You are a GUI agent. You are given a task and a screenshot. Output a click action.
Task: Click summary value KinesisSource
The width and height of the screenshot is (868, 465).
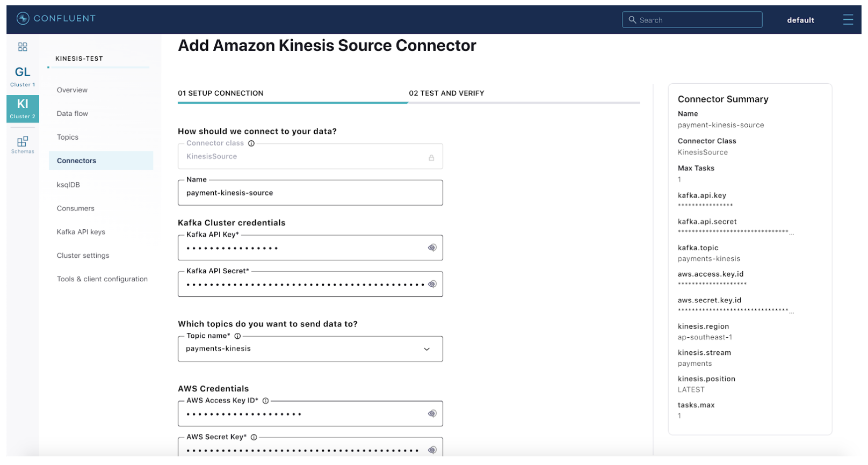click(x=703, y=152)
